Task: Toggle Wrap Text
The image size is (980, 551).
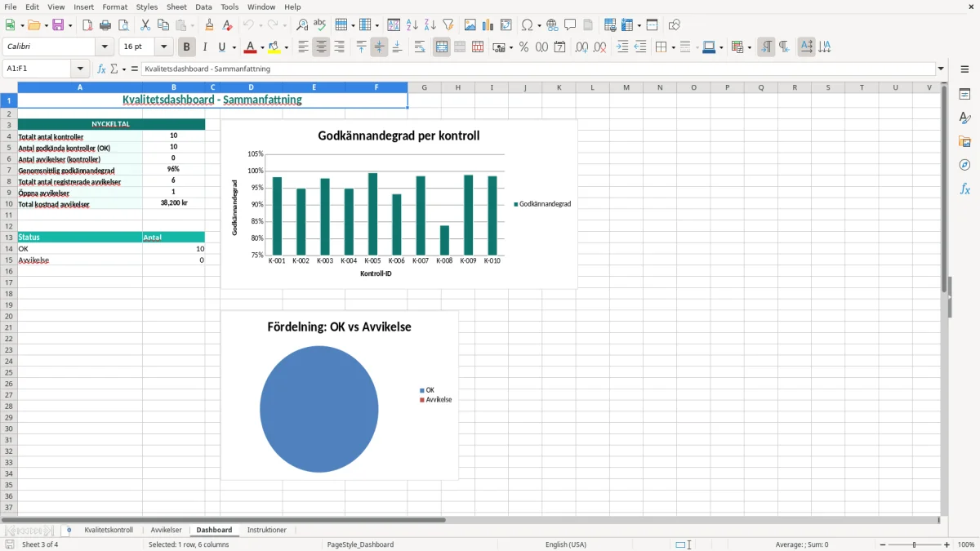Action: (420, 47)
